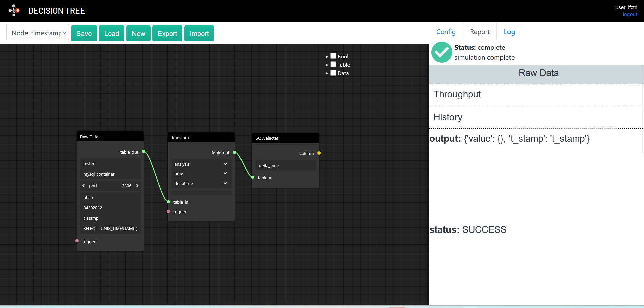Image resolution: width=644 pixels, height=308 pixels.
Task: Decrease port value with left arrow
Action: click(84, 186)
